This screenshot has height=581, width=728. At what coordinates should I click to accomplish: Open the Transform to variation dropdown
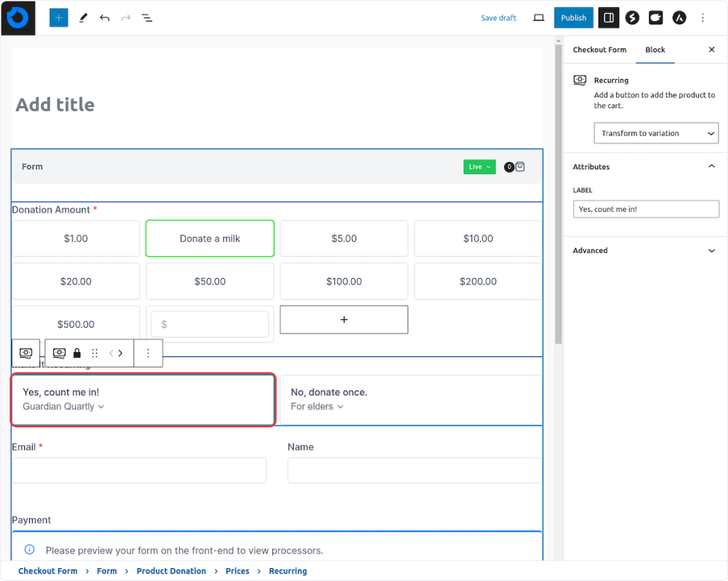655,133
